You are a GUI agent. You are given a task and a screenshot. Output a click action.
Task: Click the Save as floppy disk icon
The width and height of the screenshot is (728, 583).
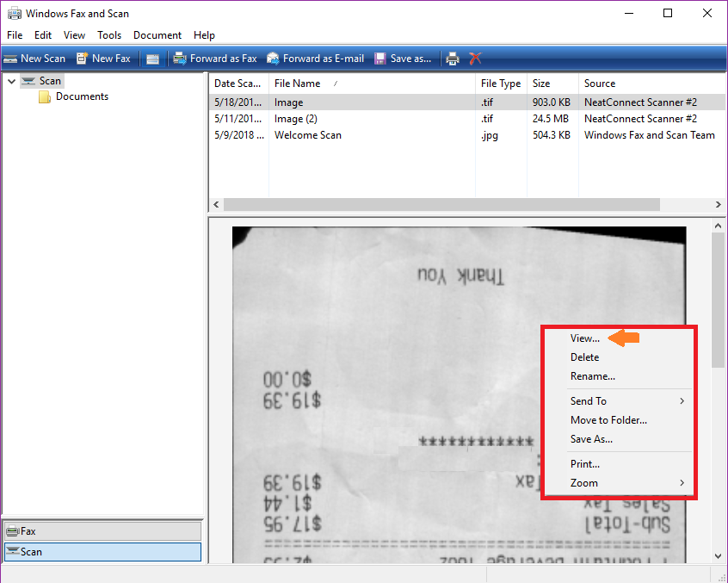[380, 59]
